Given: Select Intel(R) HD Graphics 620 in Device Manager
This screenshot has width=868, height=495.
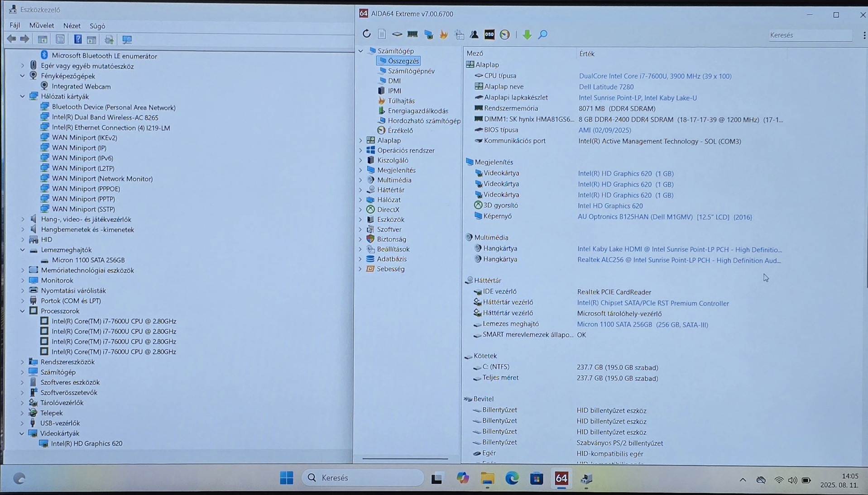Looking at the screenshot, I should pyautogui.click(x=86, y=444).
